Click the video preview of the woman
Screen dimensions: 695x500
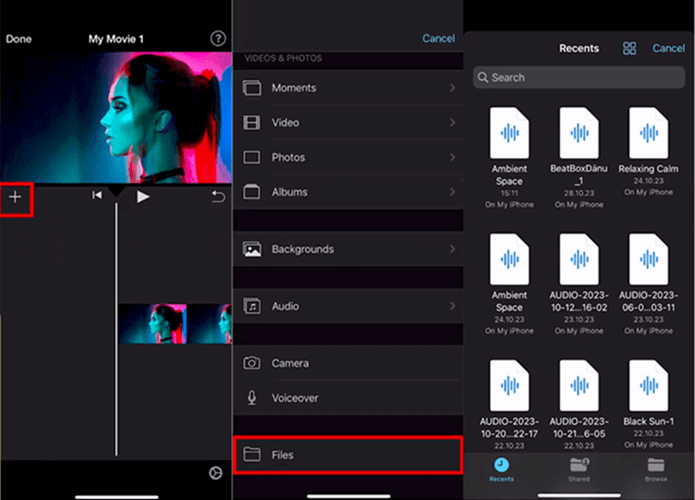[116, 117]
